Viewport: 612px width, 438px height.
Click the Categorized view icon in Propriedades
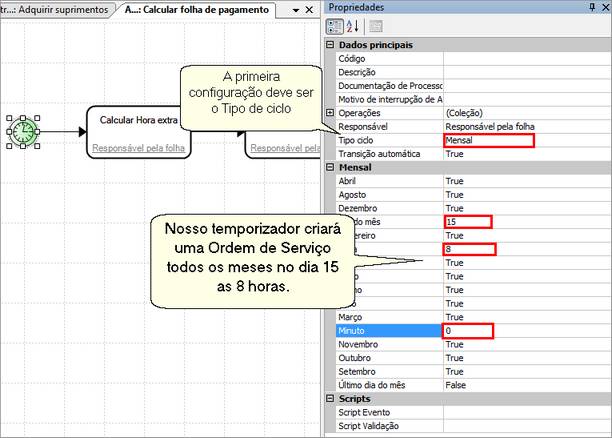pos(335,27)
